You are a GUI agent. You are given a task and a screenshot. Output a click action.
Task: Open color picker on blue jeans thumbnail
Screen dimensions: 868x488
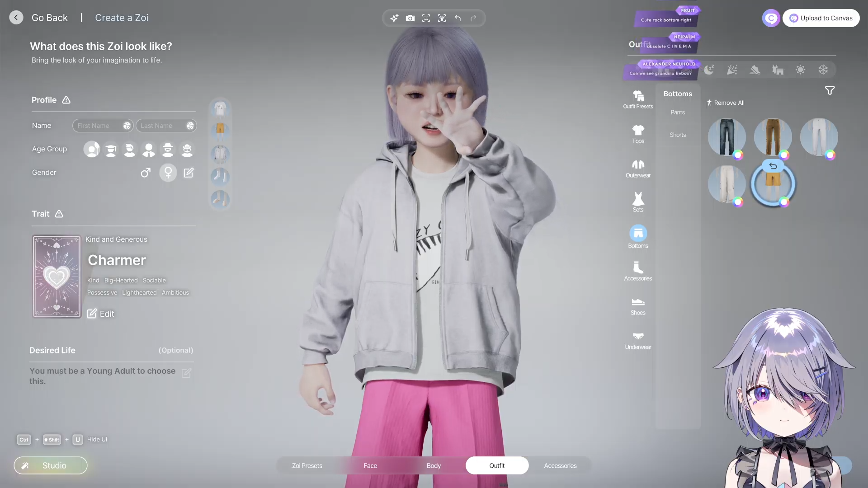coord(738,155)
